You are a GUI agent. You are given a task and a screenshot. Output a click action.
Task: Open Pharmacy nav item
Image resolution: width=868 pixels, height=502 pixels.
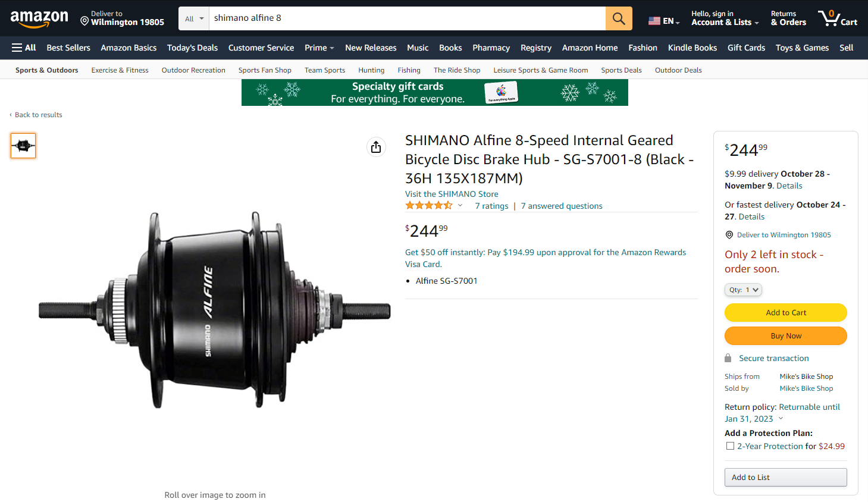coord(491,48)
